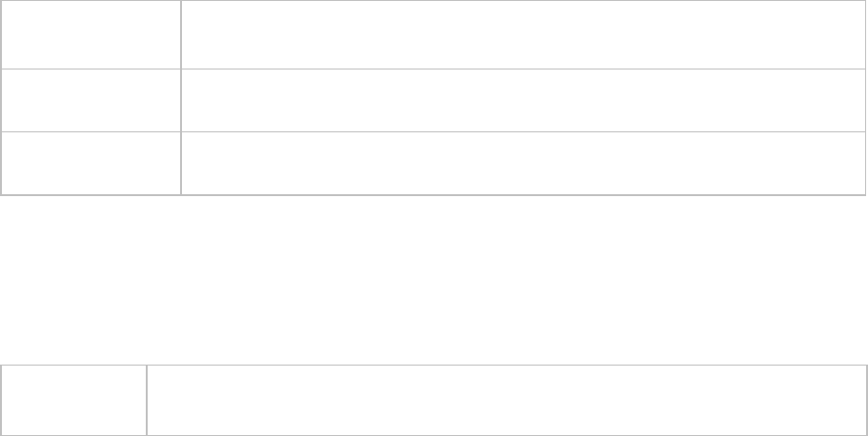This screenshot has height=436, width=868.
Task: Select the middle-row left cell of the top table
Action: [91, 100]
